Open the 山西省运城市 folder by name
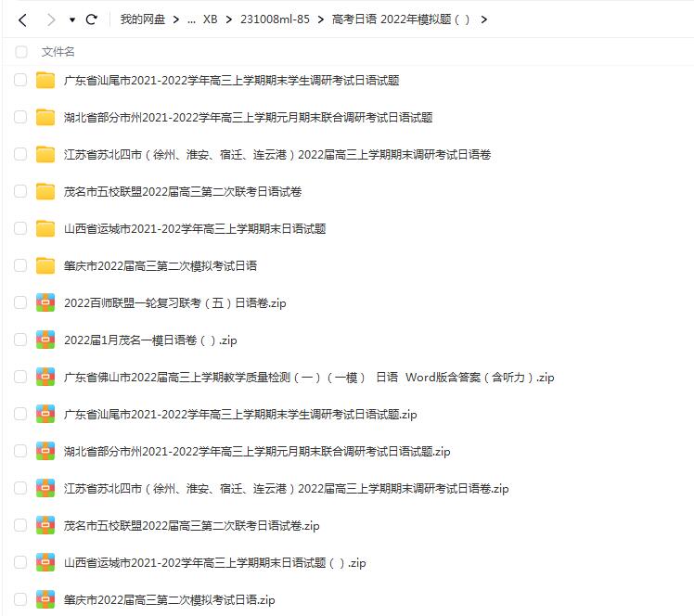The image size is (694, 616). [x=195, y=228]
